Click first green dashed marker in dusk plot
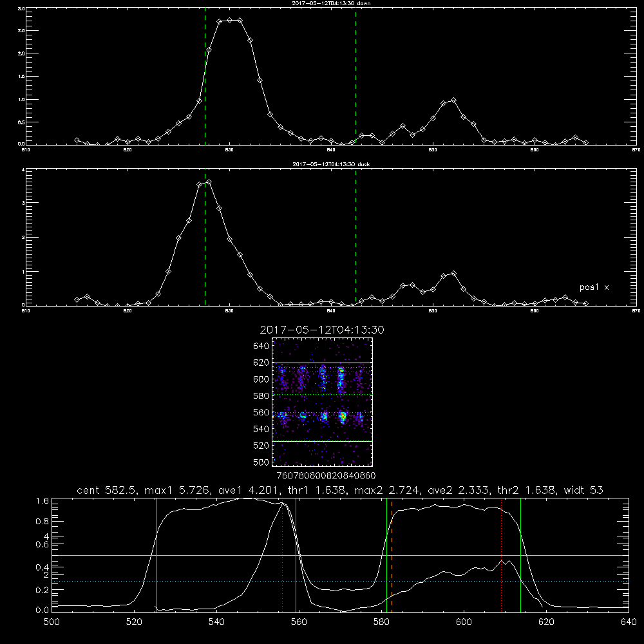644x644 pixels. (x=205, y=237)
